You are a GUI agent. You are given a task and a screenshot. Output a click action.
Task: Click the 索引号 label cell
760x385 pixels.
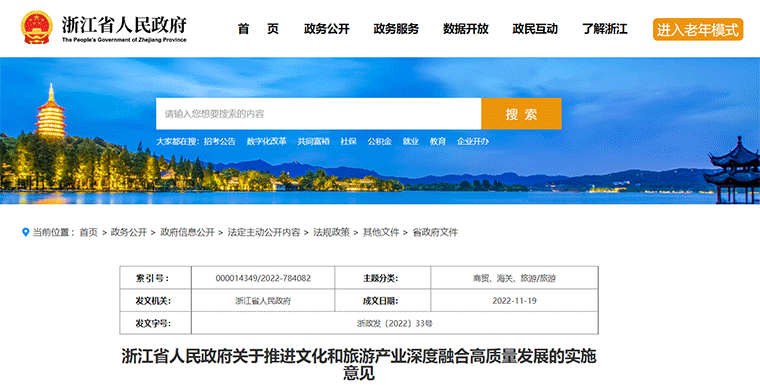[156, 278]
